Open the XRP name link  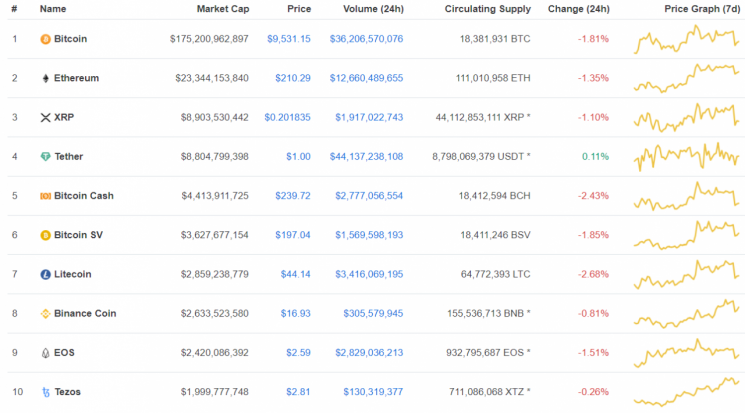[x=64, y=117]
